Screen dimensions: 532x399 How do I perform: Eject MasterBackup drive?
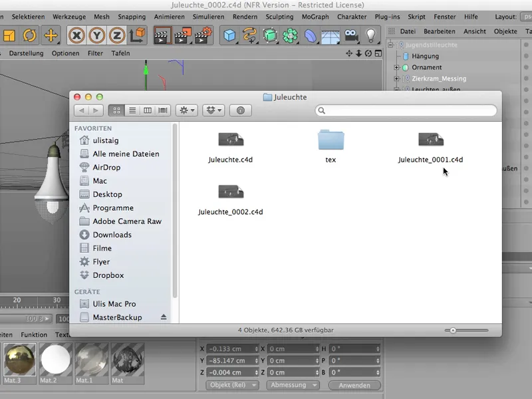click(164, 317)
